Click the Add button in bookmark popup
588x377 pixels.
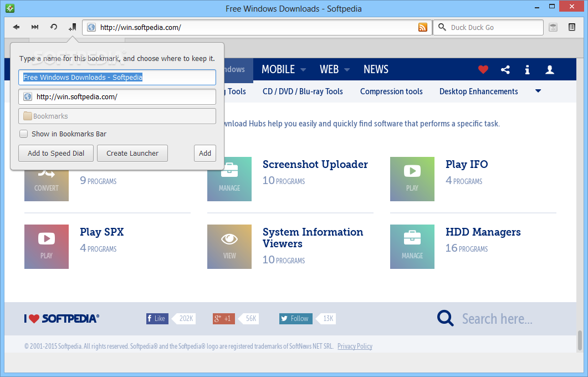(204, 153)
